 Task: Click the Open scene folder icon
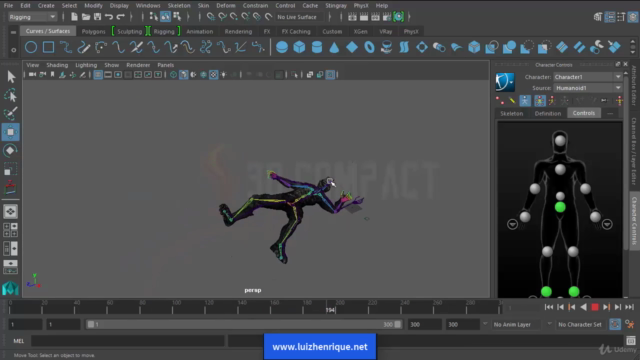(x=86, y=17)
